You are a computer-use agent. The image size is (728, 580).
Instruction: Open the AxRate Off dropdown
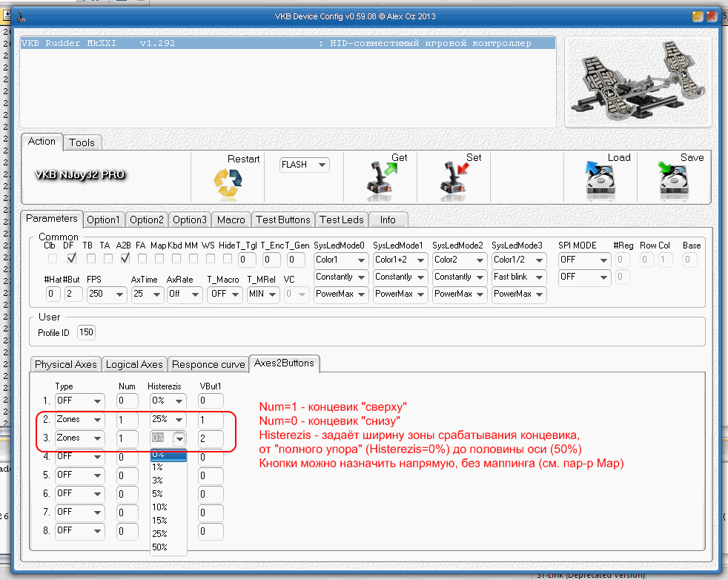(x=185, y=294)
